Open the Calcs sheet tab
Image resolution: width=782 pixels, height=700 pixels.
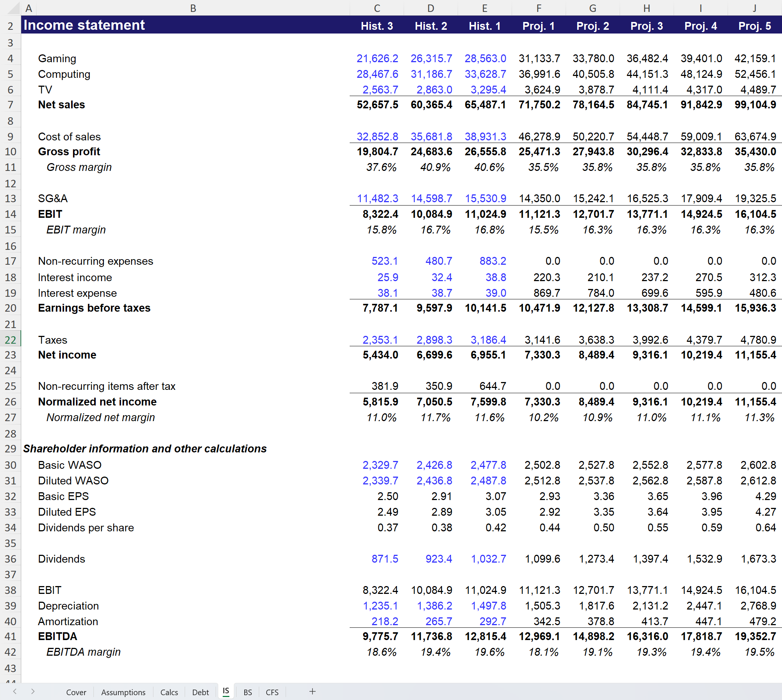[x=169, y=692]
